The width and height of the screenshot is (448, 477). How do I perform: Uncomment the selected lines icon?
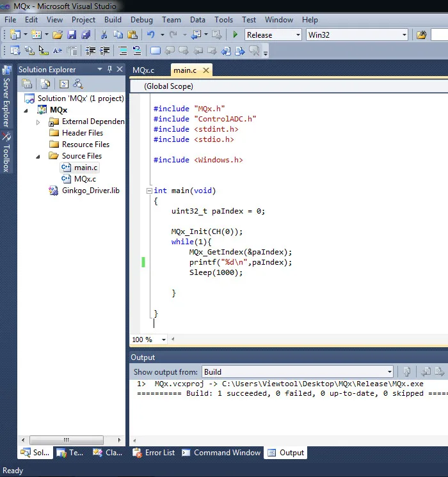(x=137, y=51)
